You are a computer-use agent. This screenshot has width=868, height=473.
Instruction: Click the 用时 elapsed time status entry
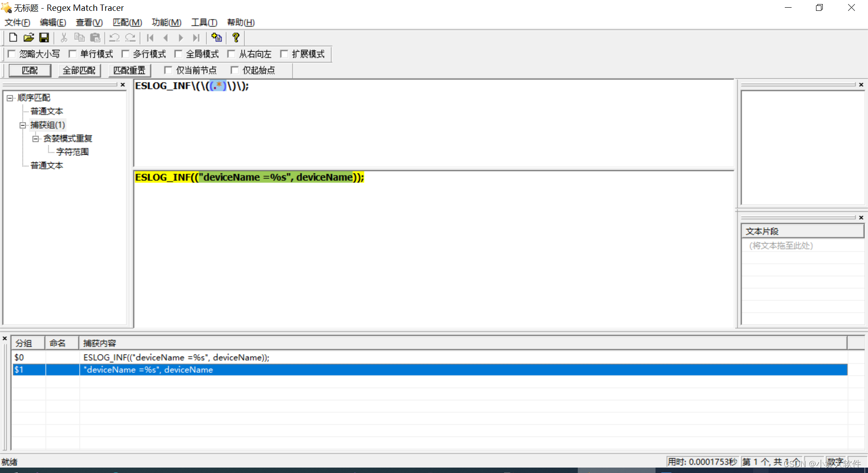703,462
